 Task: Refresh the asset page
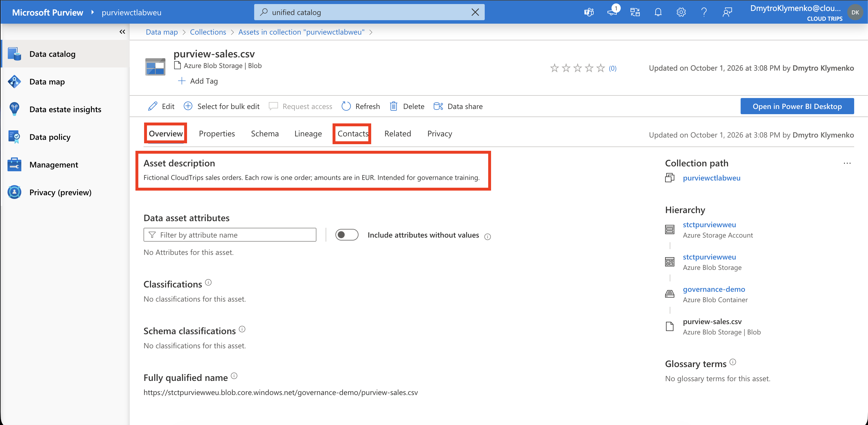click(x=361, y=106)
